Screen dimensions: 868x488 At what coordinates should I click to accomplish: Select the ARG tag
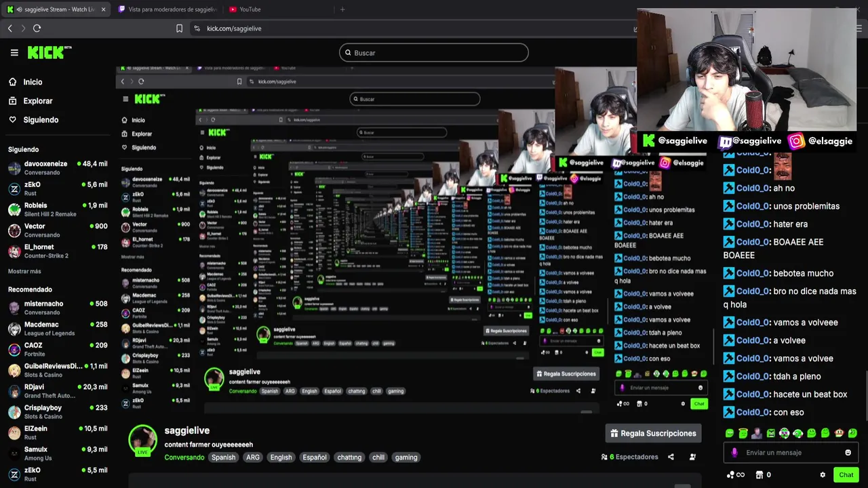pos(253,457)
